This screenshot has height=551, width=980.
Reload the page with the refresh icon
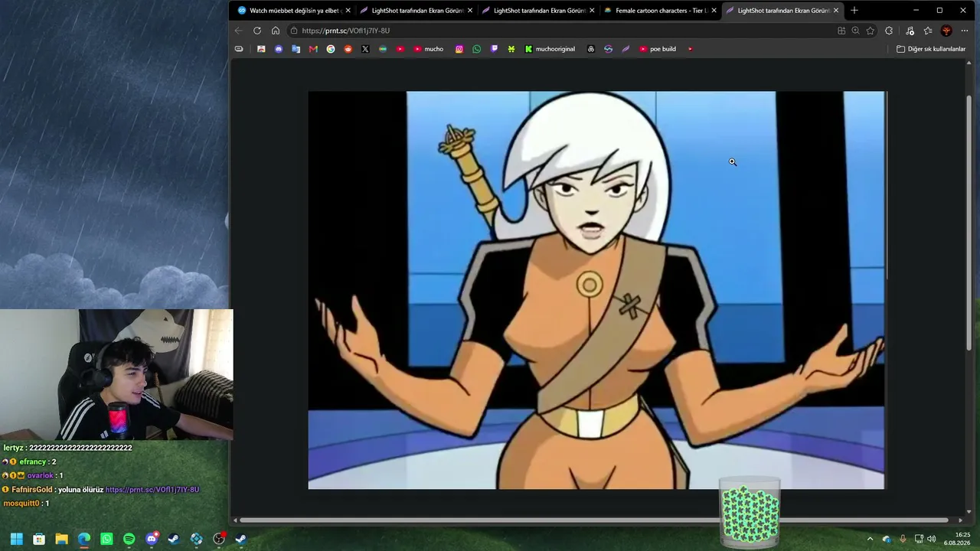[x=257, y=31]
